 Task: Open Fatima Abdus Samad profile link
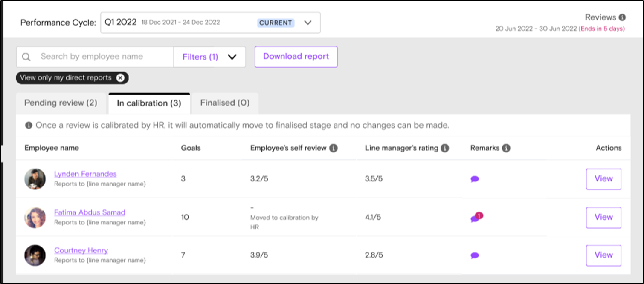pyautogui.click(x=90, y=212)
